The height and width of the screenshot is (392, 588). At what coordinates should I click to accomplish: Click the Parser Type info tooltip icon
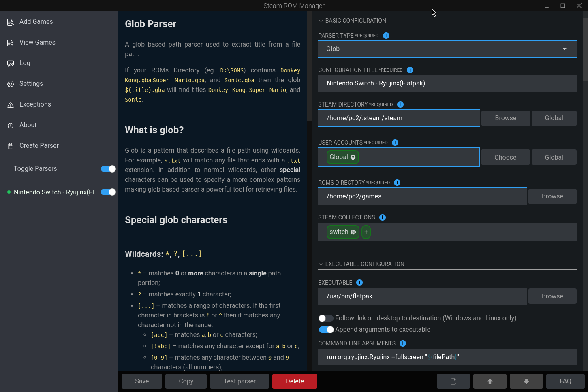[386, 36]
